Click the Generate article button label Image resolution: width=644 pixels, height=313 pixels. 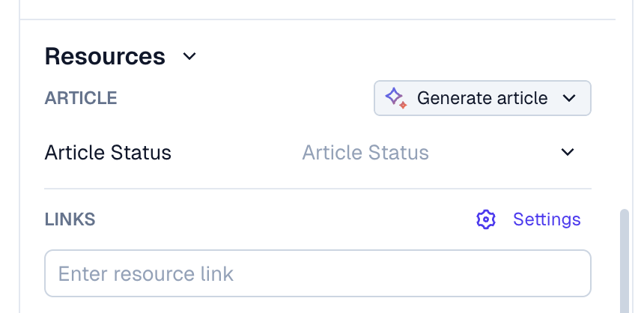482,98
